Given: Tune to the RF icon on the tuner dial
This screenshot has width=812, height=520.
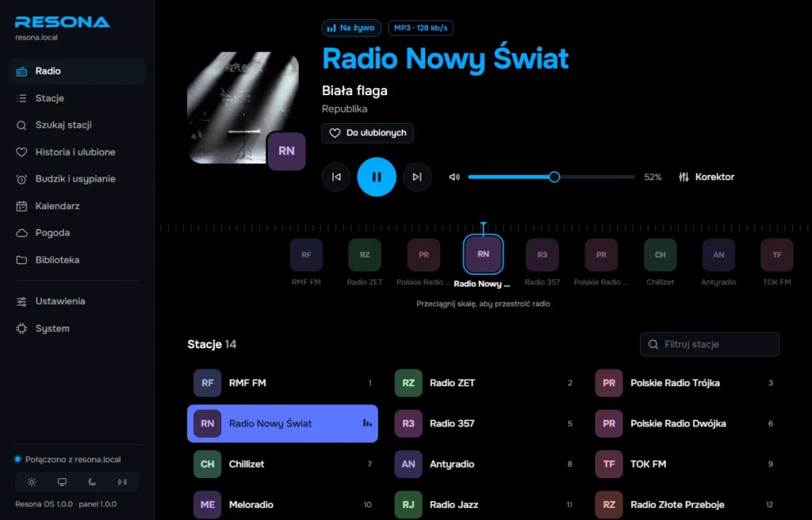Looking at the screenshot, I should [x=306, y=254].
